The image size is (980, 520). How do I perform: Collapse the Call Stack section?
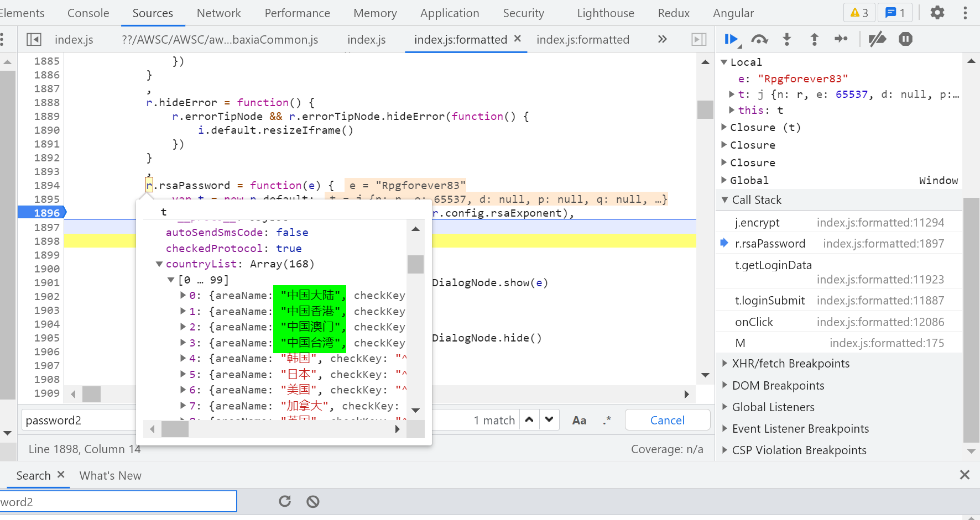(x=724, y=200)
